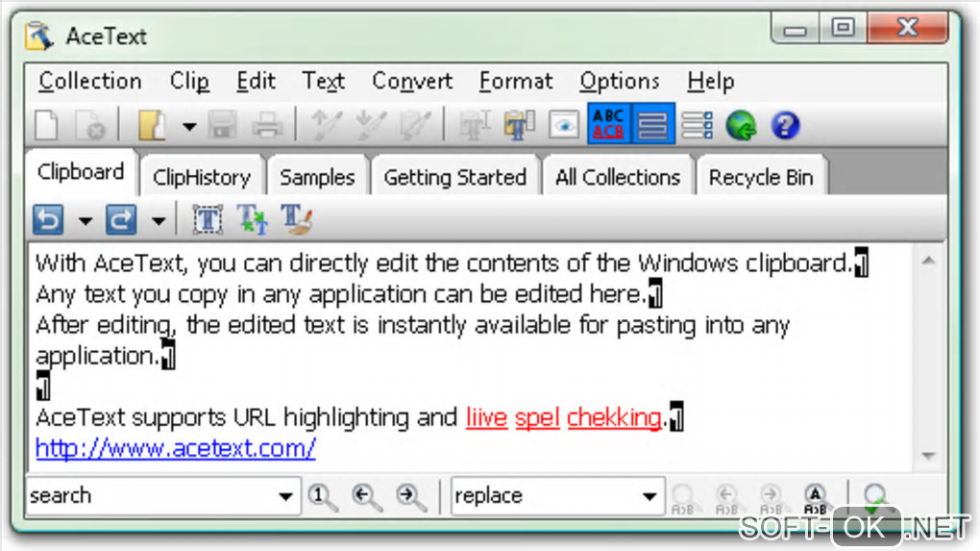Click the Select All text T icon
Screen dimensions: 980x551
coord(208,219)
